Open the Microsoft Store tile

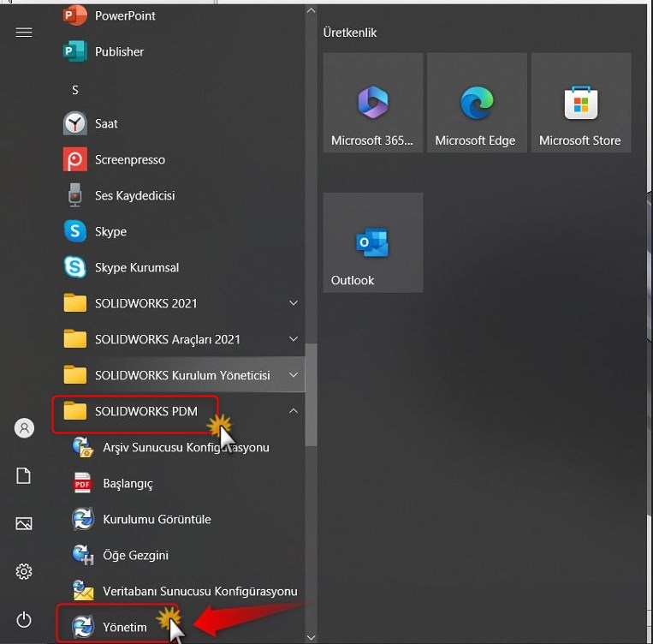(x=581, y=103)
